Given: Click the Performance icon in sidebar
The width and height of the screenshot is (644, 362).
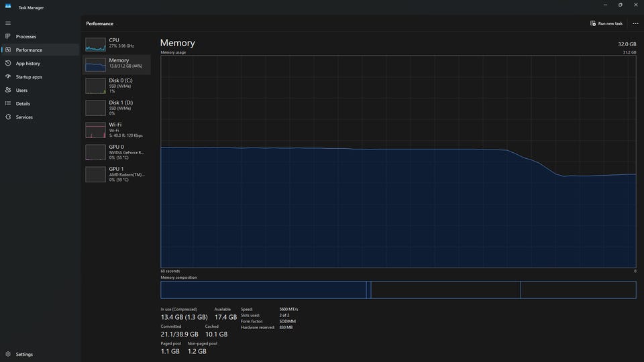Looking at the screenshot, I should click(8, 50).
